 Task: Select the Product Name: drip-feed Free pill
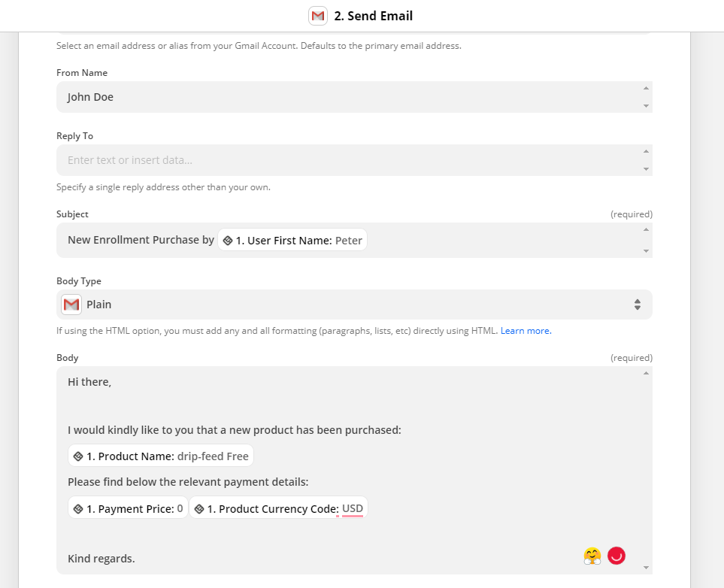(x=160, y=455)
